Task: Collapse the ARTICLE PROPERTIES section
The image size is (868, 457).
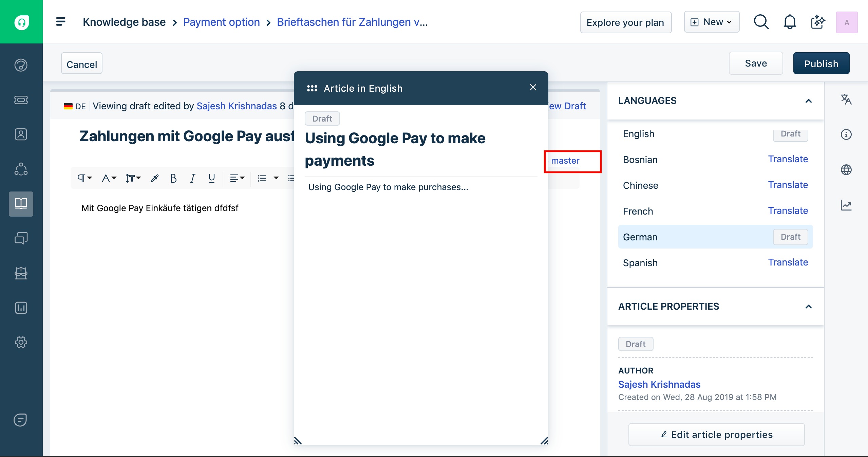Action: [x=809, y=307]
